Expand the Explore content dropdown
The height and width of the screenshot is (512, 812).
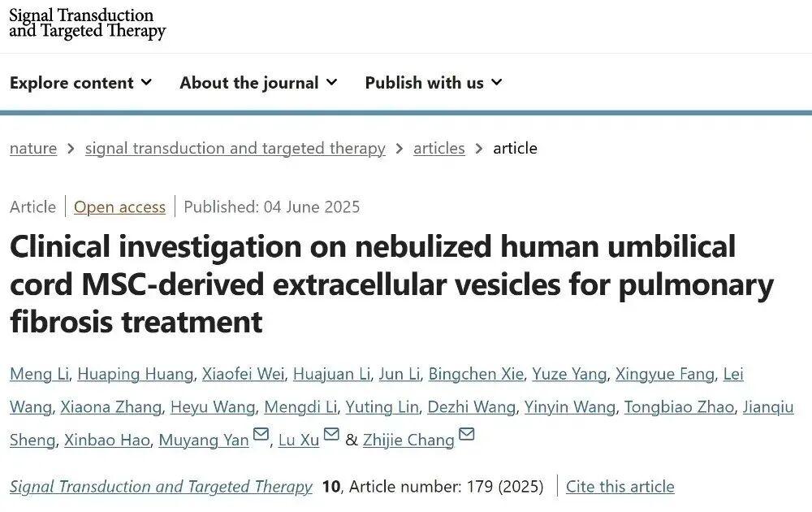80,83
